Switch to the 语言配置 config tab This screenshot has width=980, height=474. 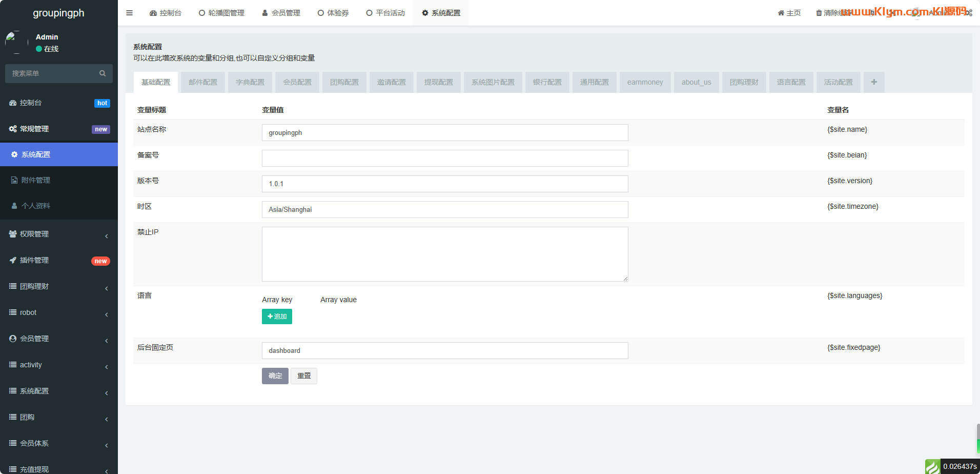click(x=791, y=82)
